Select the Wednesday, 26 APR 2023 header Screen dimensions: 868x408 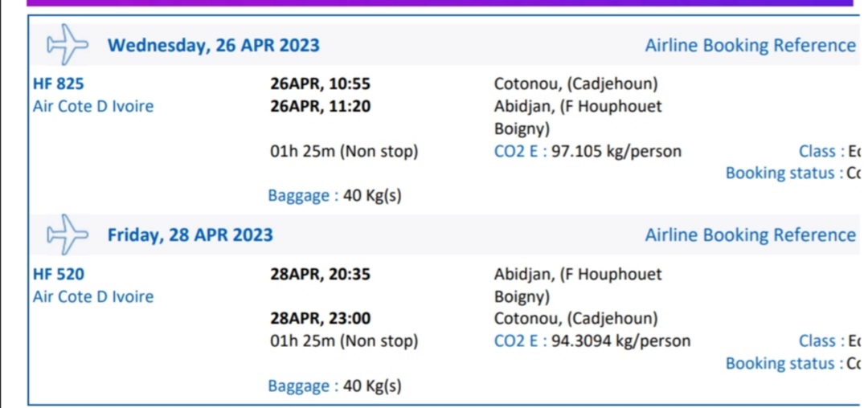pyautogui.click(x=213, y=45)
